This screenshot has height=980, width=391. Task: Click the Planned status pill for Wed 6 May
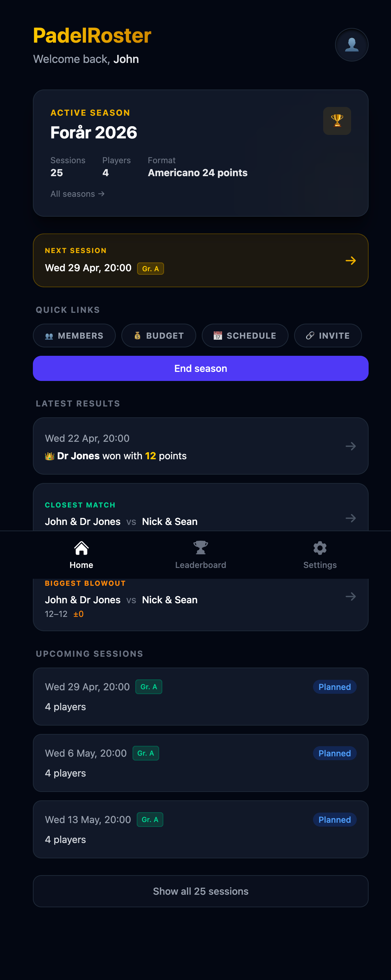(x=334, y=753)
